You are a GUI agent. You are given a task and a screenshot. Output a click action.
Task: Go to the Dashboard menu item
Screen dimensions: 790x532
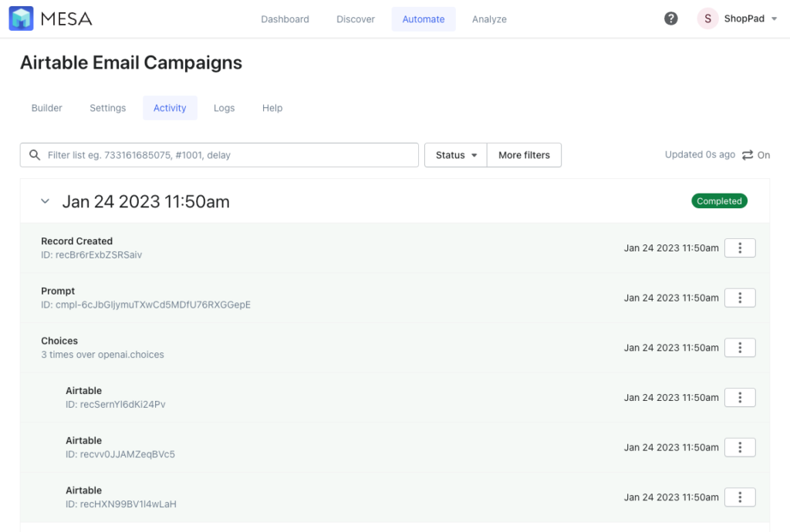point(285,19)
